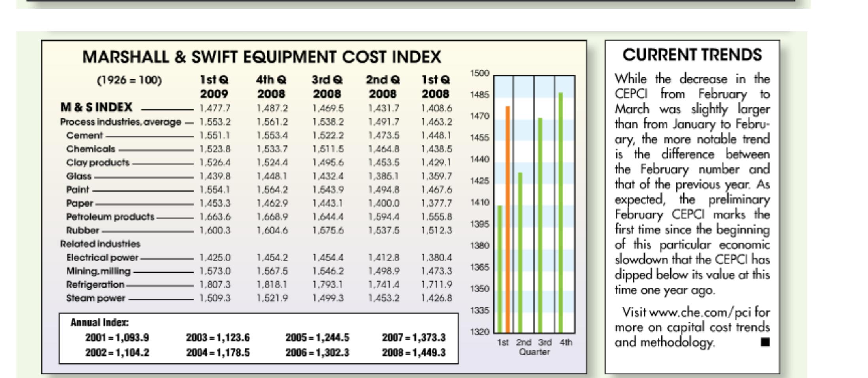The width and height of the screenshot is (868, 378).
Task: Click the "4th Q 2008" column header
Action: click(271, 87)
